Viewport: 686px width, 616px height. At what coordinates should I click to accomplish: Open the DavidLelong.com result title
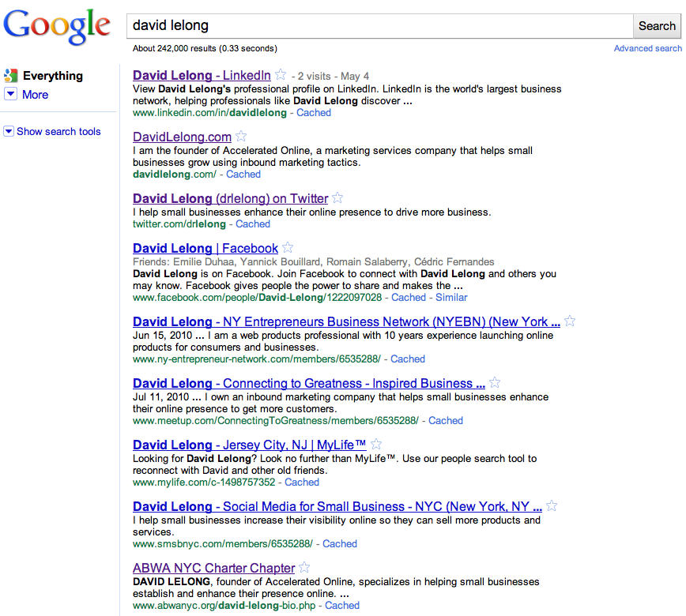pos(182,137)
